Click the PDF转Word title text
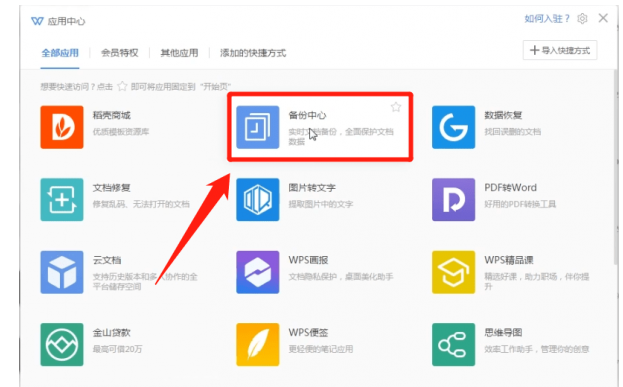This screenshot has width=623, height=387. (x=510, y=188)
